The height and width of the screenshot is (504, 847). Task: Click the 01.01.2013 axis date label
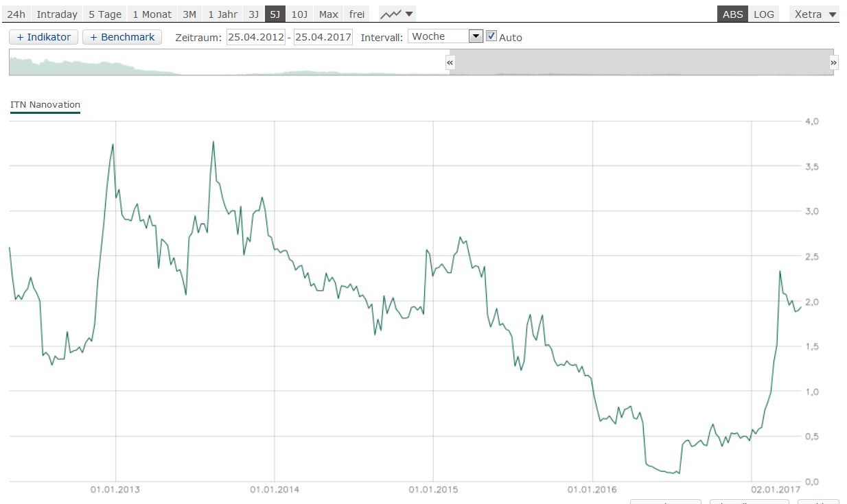(115, 490)
